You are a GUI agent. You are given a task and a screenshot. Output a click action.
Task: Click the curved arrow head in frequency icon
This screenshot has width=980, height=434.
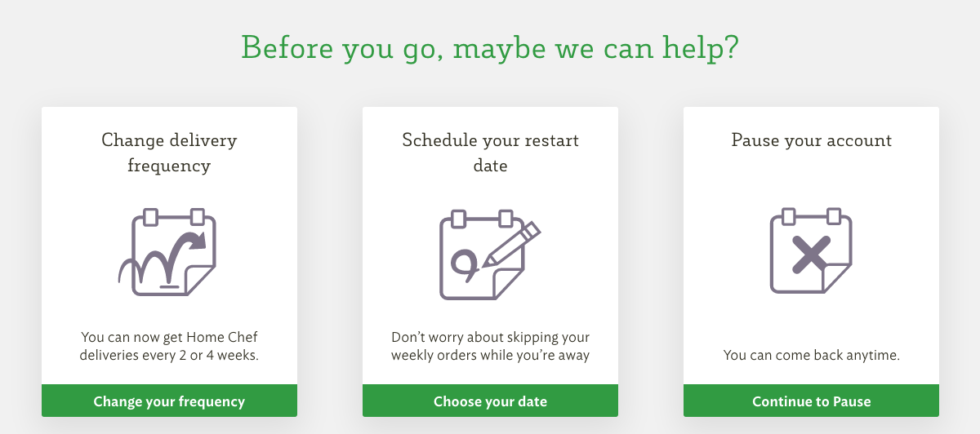click(x=196, y=240)
